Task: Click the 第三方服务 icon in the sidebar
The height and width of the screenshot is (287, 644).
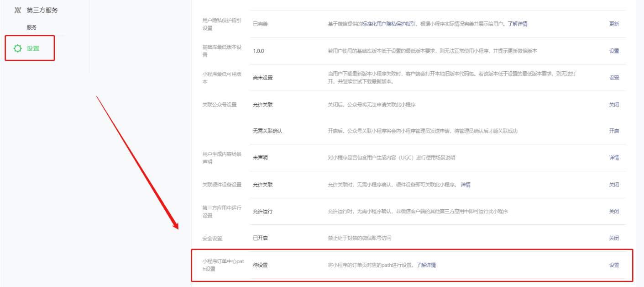Action: click(18, 10)
